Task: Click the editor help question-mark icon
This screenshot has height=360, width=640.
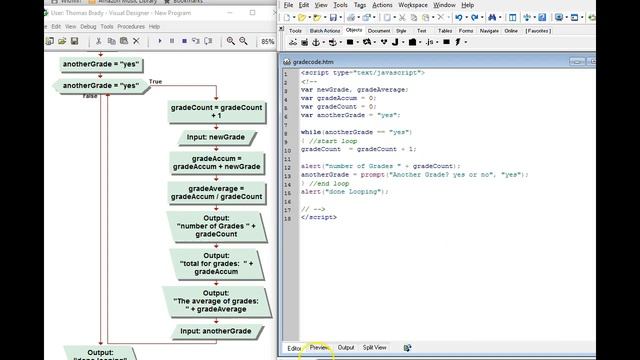Action: tap(542, 18)
